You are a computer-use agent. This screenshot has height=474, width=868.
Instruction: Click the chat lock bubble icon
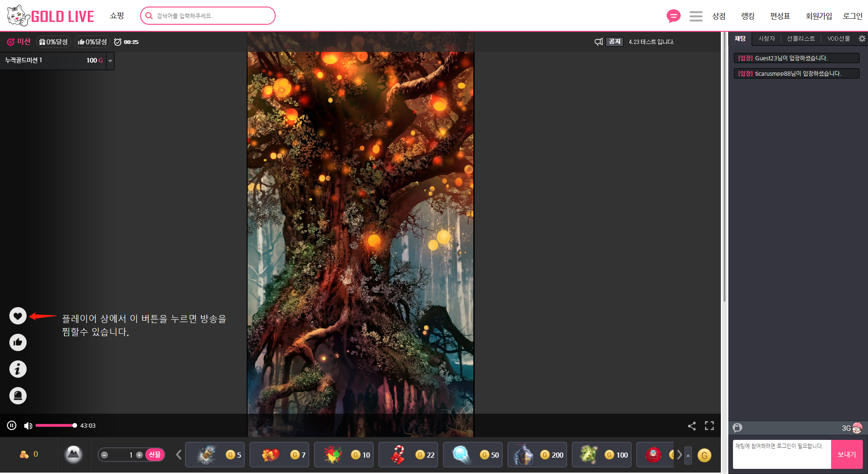(x=738, y=428)
